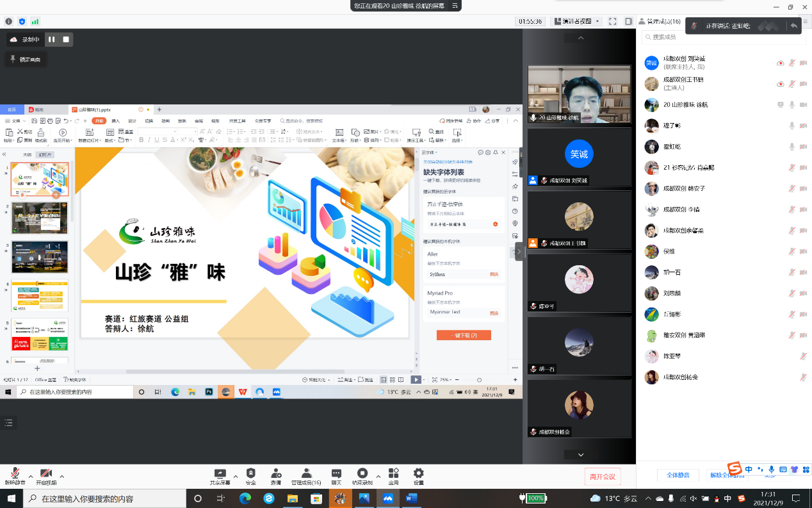Viewport: 812px width, 508px height.
Task: Stop the recording with the square icon
Action: click(65, 40)
